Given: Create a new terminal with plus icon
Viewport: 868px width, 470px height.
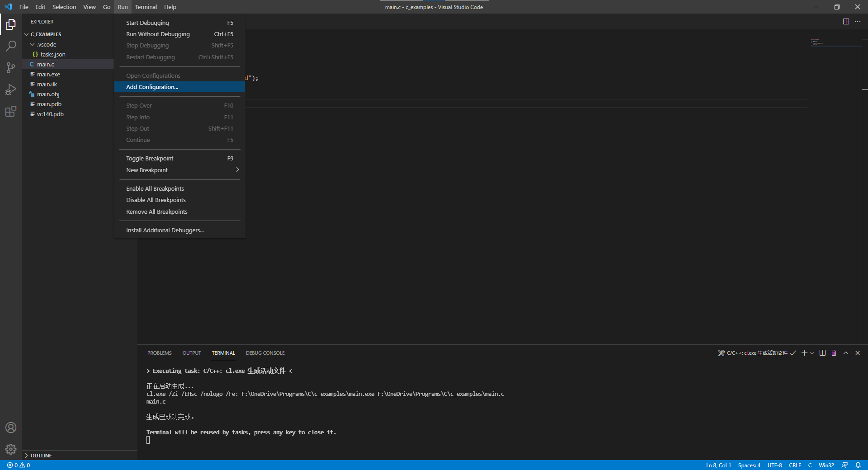Looking at the screenshot, I should pyautogui.click(x=804, y=353).
